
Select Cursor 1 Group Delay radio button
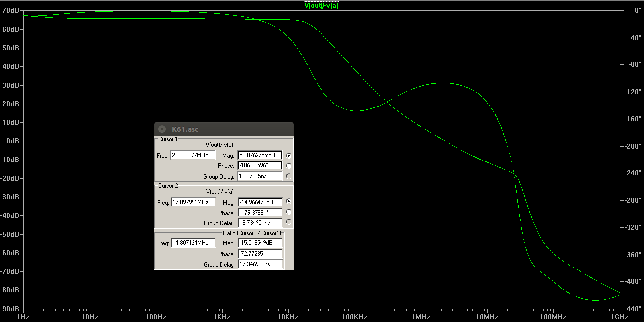289,176
